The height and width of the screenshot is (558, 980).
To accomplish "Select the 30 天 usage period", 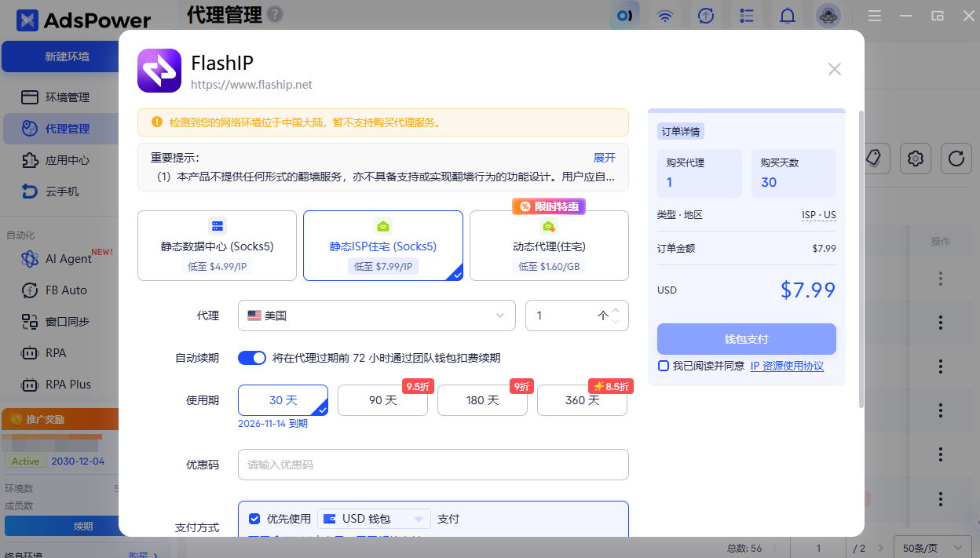I will click(283, 400).
